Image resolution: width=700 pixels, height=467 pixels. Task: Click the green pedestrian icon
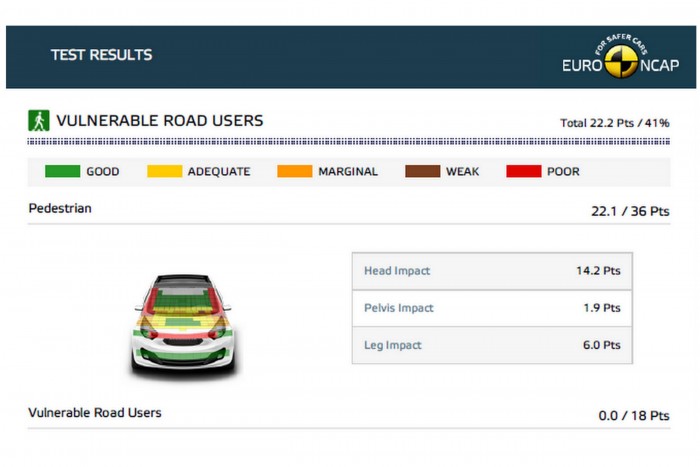coord(38,121)
